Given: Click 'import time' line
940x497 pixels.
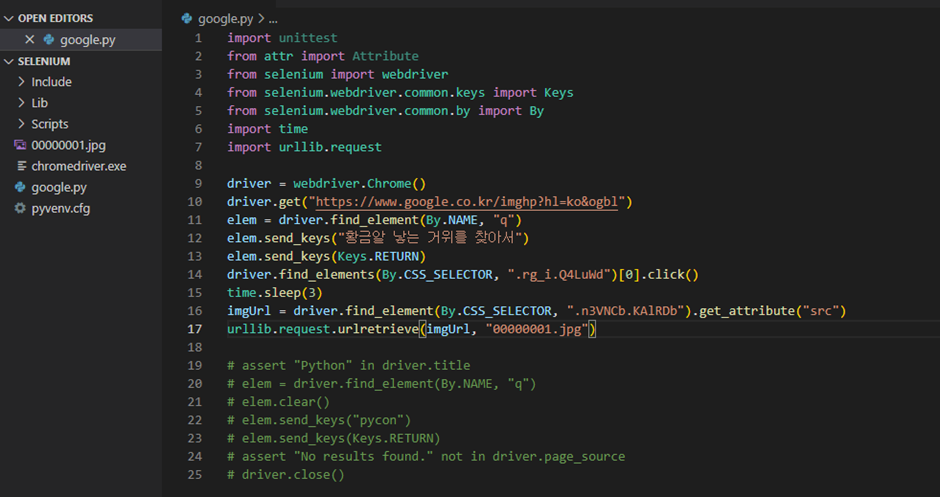Looking at the screenshot, I should 267,129.
